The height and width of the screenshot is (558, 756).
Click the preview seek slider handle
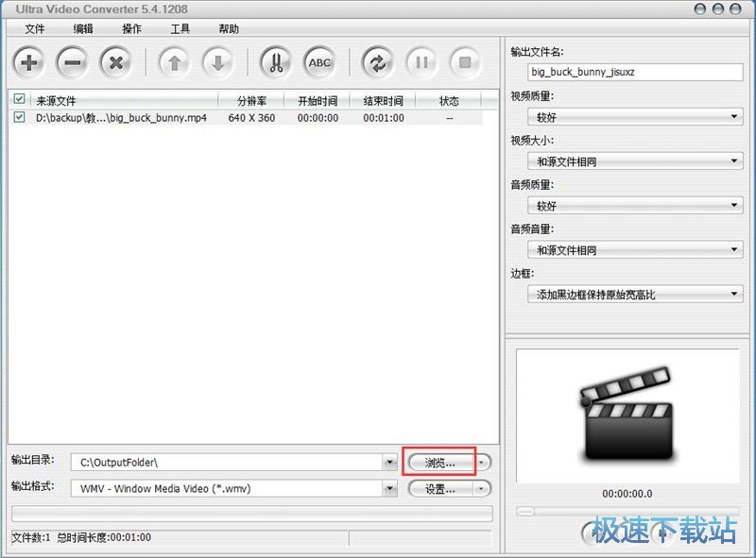[525, 511]
